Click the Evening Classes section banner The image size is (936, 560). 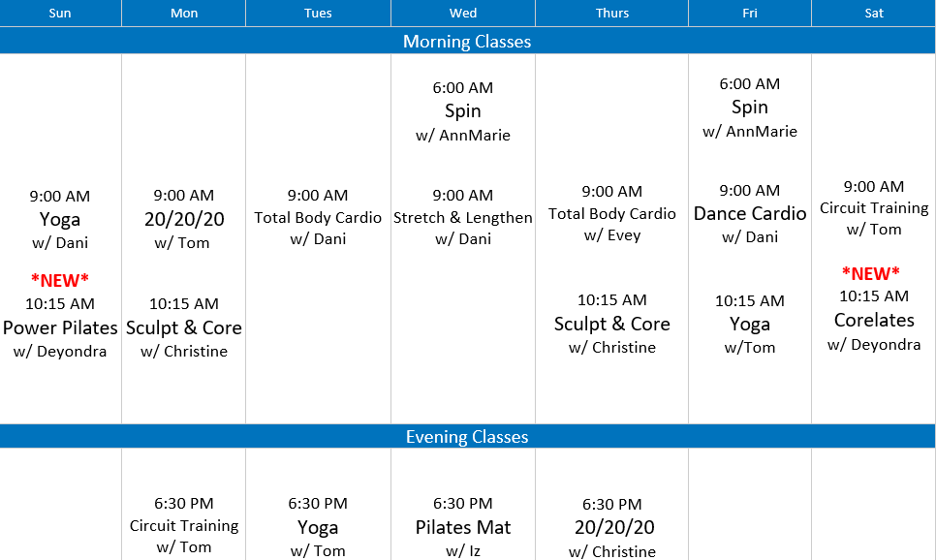467,437
